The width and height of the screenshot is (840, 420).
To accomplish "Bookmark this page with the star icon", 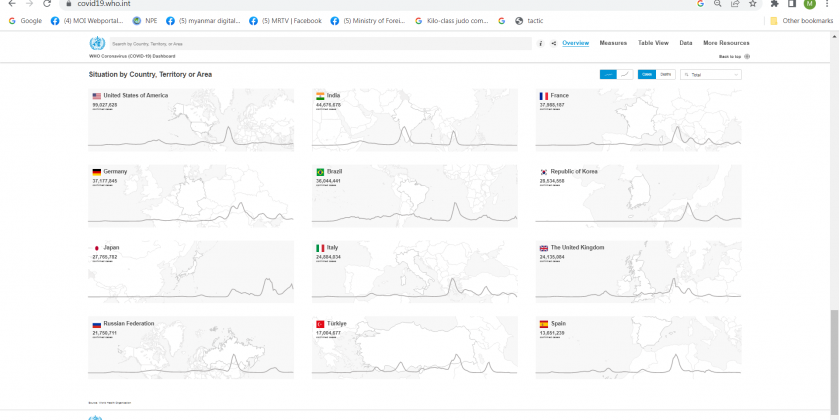I will coord(752,4).
